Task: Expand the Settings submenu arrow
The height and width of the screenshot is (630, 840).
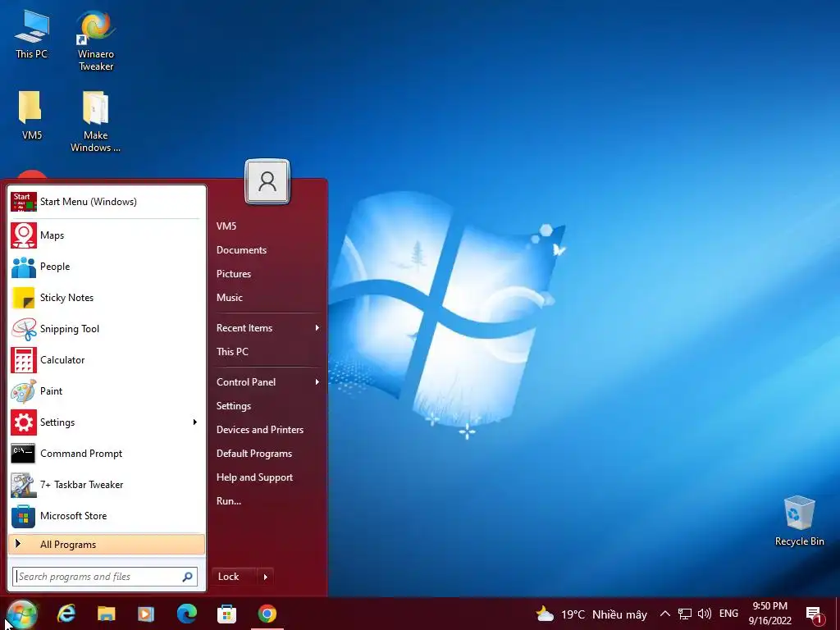Action: coord(195,422)
